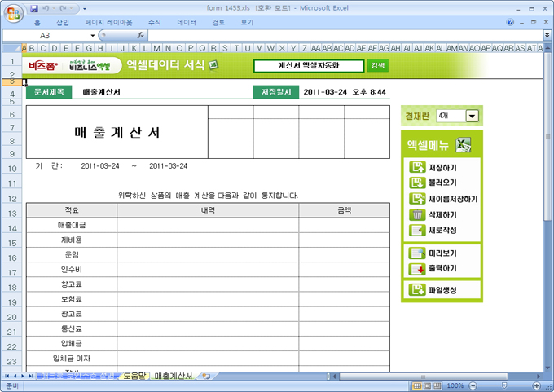Open the 홈 ribbon tab
The height and width of the screenshot is (392, 554).
pos(37,23)
